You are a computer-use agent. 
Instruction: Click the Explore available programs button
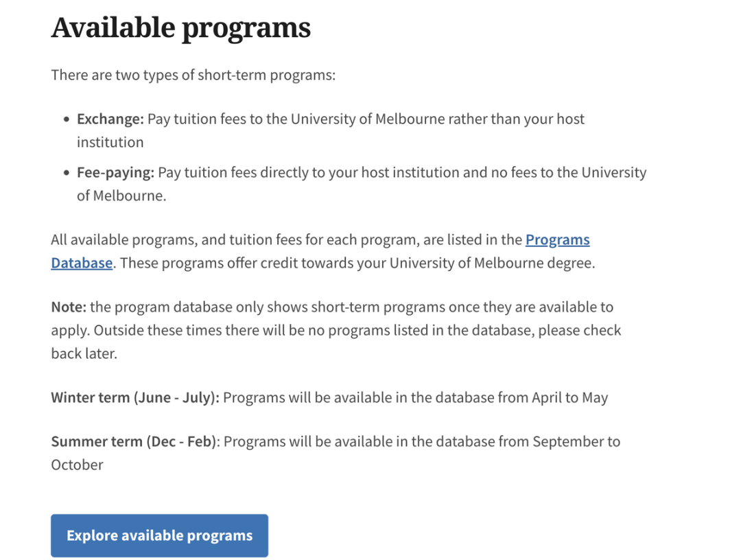point(159,535)
